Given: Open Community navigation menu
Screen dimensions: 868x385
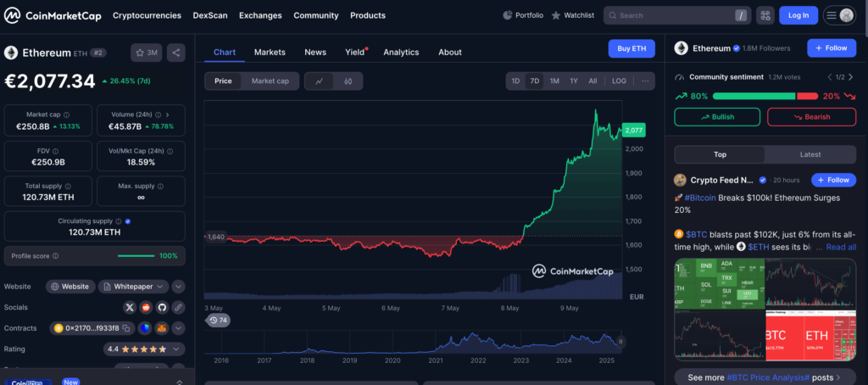Looking at the screenshot, I should coord(316,15).
